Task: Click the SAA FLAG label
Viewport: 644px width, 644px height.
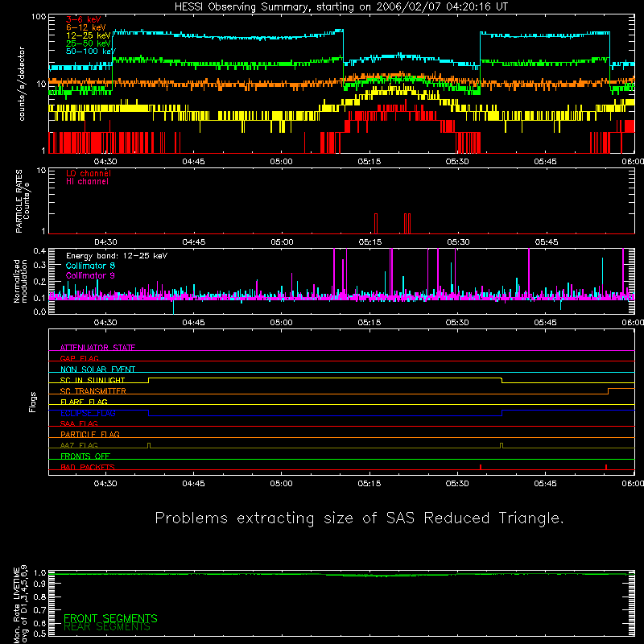Action: point(79,423)
